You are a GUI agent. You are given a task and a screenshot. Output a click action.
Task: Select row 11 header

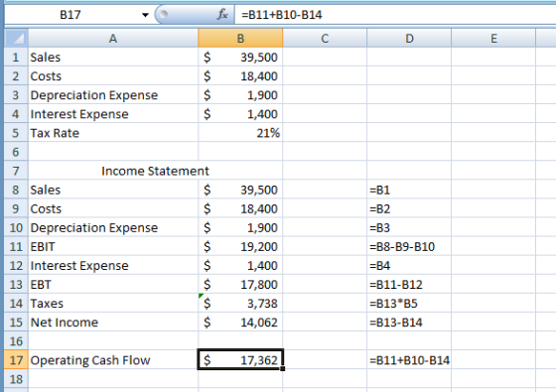16,247
